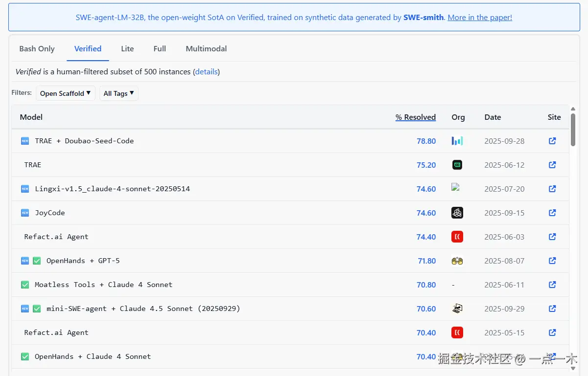Open site link for Refact.ai Agent 74.40 row

click(552, 237)
